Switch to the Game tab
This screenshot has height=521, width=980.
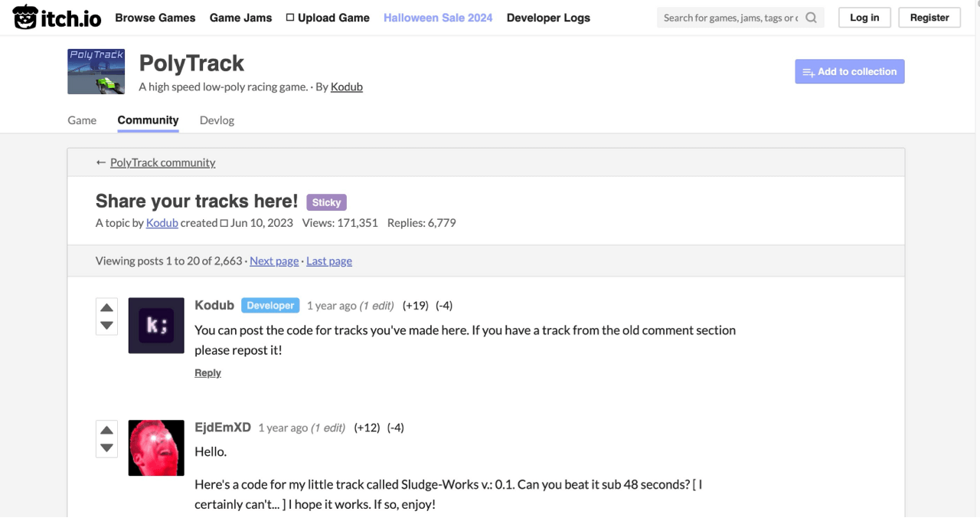82,120
